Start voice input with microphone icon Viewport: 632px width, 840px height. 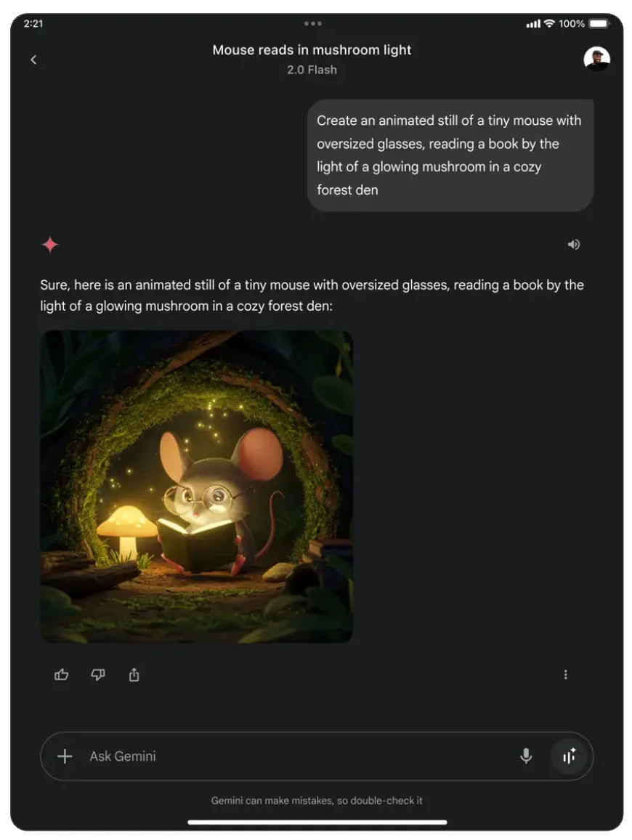tap(527, 756)
